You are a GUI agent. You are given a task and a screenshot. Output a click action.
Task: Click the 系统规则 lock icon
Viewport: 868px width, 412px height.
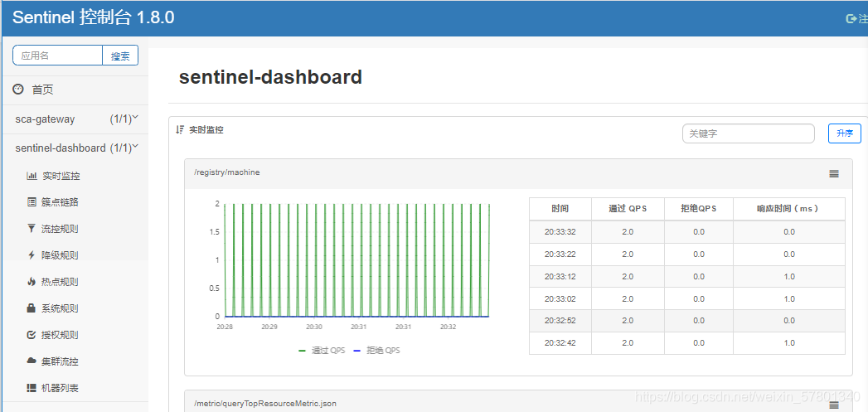pos(32,308)
